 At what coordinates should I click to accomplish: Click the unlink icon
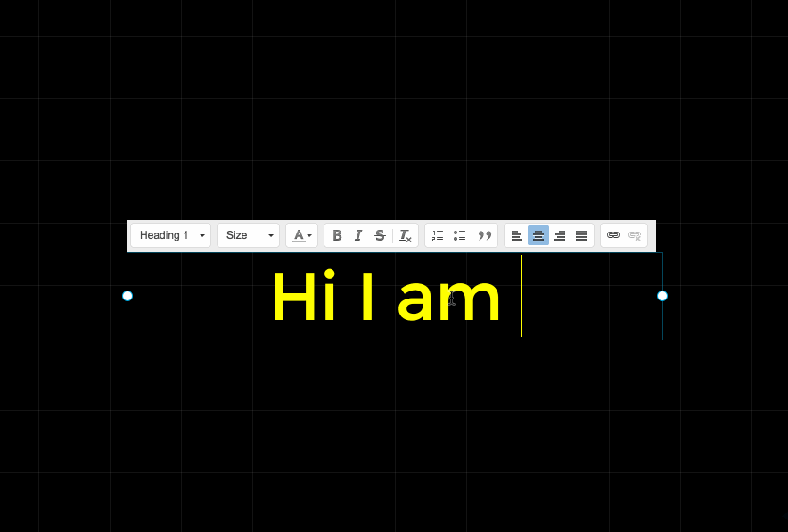(x=635, y=235)
